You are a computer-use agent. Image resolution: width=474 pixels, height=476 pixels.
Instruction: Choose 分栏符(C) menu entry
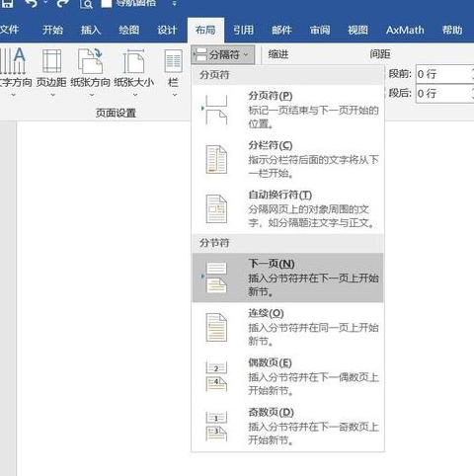(287, 159)
